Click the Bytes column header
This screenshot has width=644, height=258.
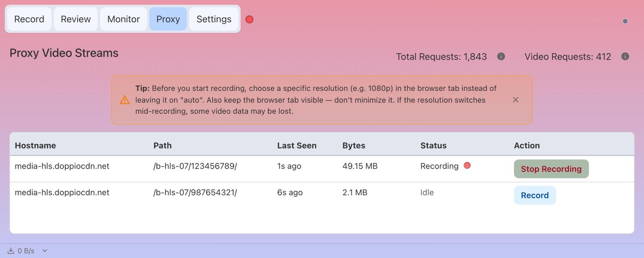pyautogui.click(x=354, y=146)
